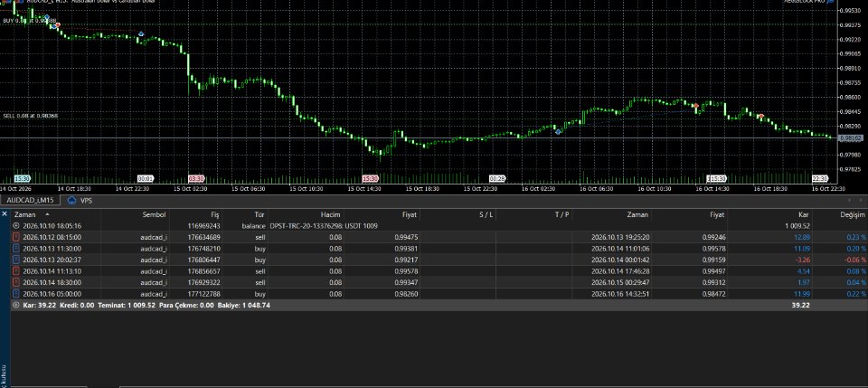Click sell icon of trade 2026.10.12 08:15:00
868x388 pixels.
16,237
